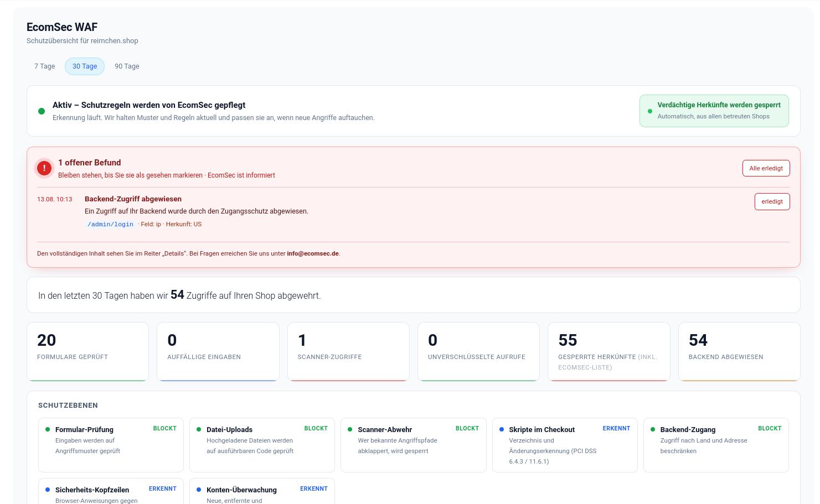
Task: Click the green dot beside Backend-Zugang
Action: (x=653, y=429)
